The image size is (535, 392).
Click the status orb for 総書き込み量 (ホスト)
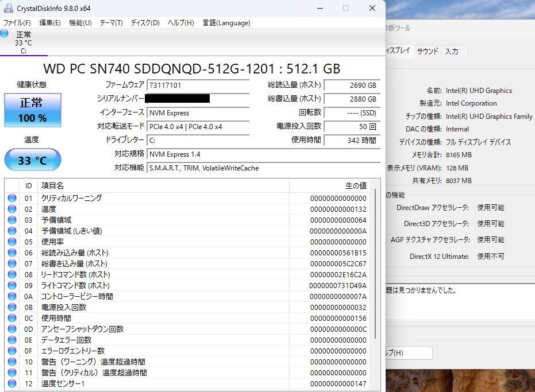pyautogui.click(x=12, y=263)
